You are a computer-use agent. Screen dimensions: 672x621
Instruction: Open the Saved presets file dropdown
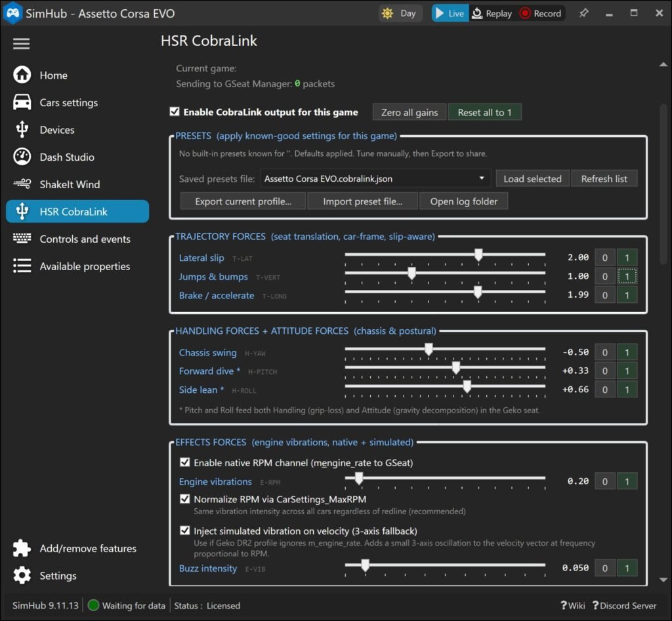[x=375, y=178]
